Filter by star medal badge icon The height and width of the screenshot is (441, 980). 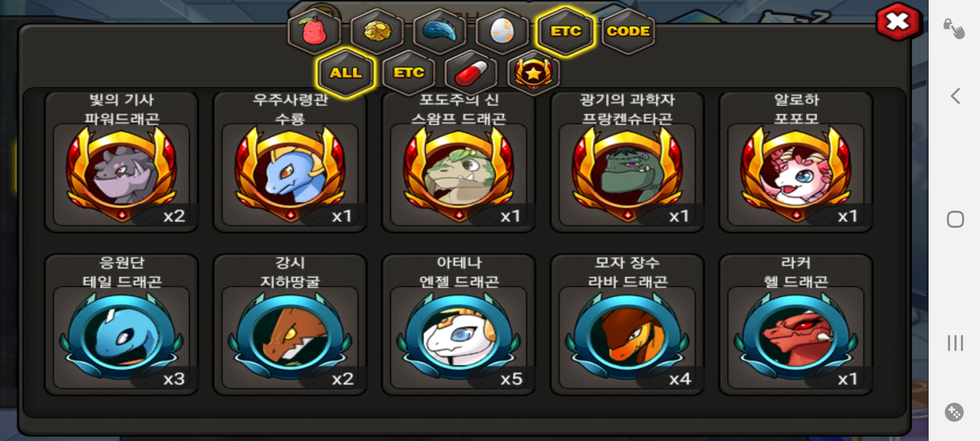click(x=534, y=73)
